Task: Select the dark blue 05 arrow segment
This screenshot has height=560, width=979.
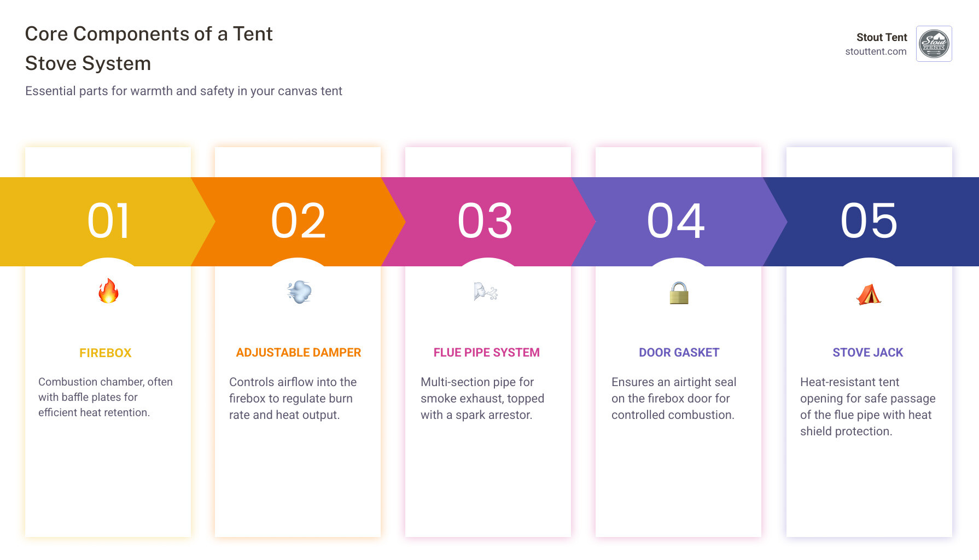Action: click(870, 221)
